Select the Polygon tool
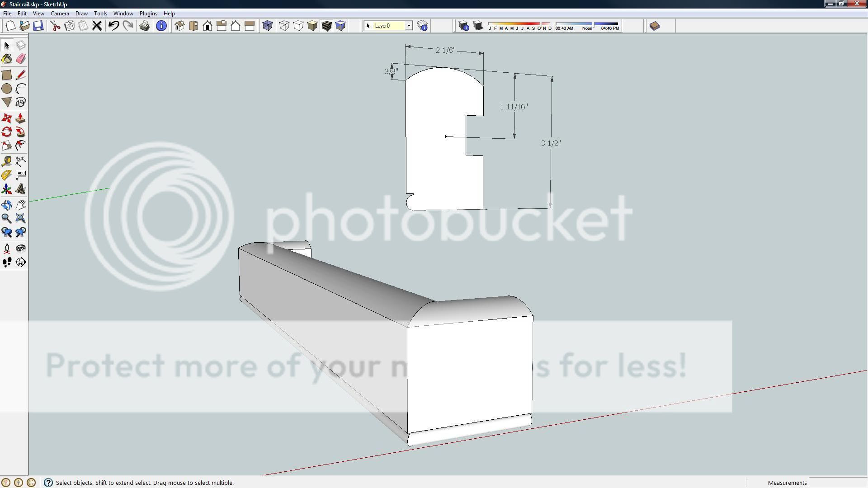 pos(7,102)
